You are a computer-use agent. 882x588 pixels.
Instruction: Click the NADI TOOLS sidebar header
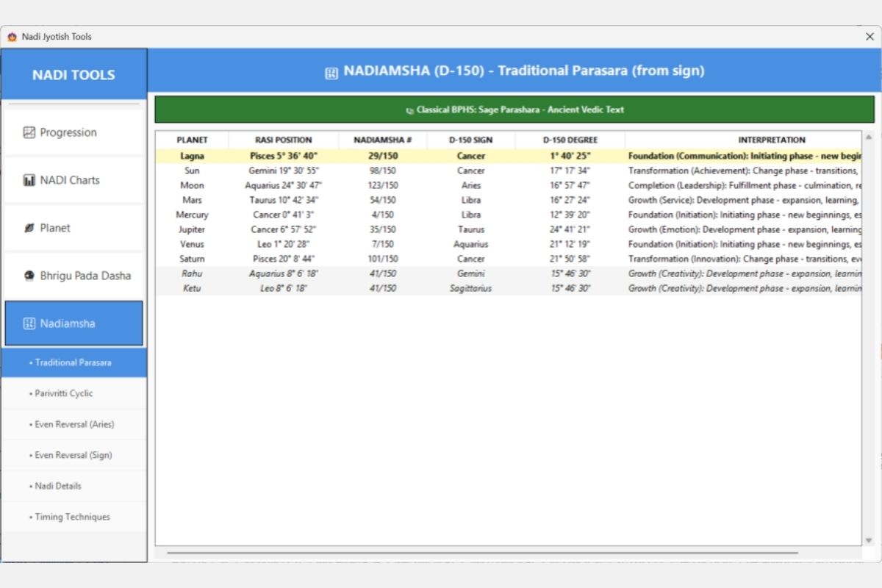tap(73, 74)
